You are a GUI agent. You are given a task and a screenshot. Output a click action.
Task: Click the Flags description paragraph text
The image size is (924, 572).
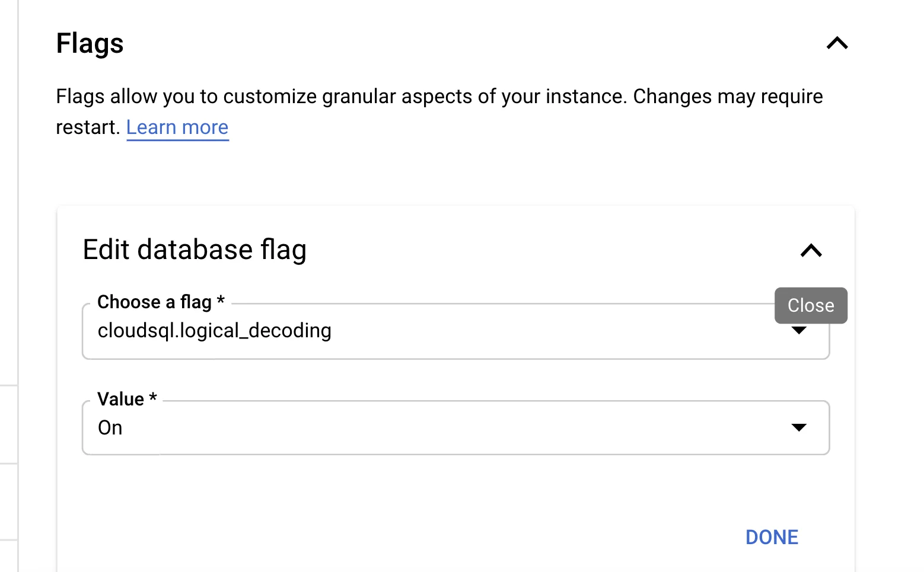439,97
